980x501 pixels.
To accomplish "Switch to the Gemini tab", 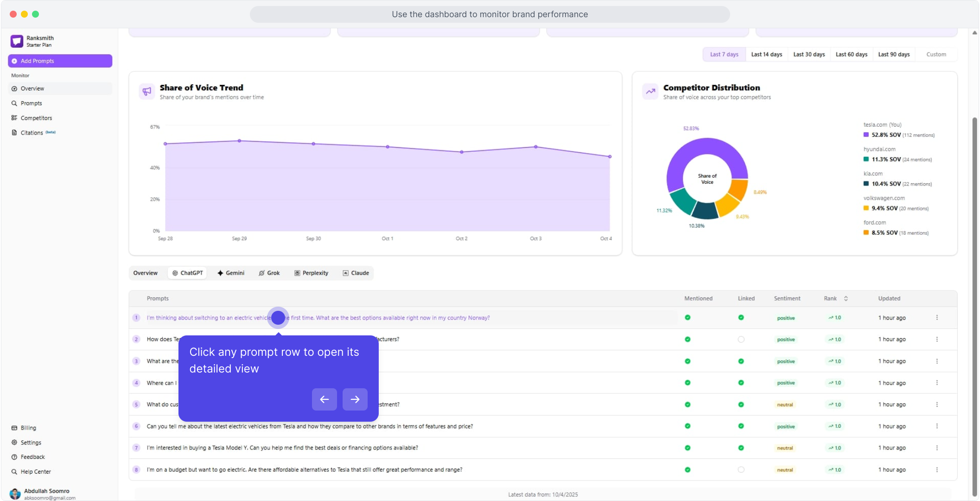I will [231, 273].
